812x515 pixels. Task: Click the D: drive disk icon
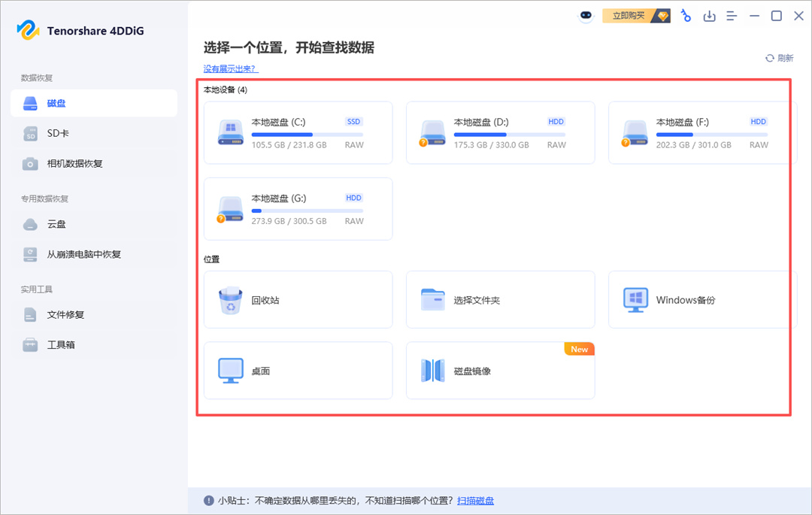coord(432,133)
